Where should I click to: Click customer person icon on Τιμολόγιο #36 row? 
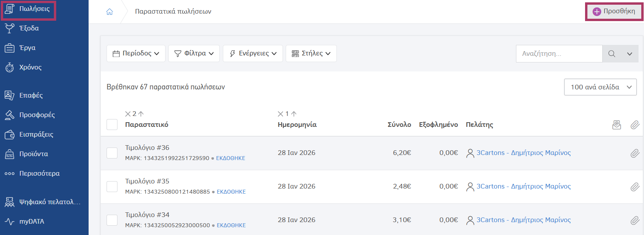470,153
